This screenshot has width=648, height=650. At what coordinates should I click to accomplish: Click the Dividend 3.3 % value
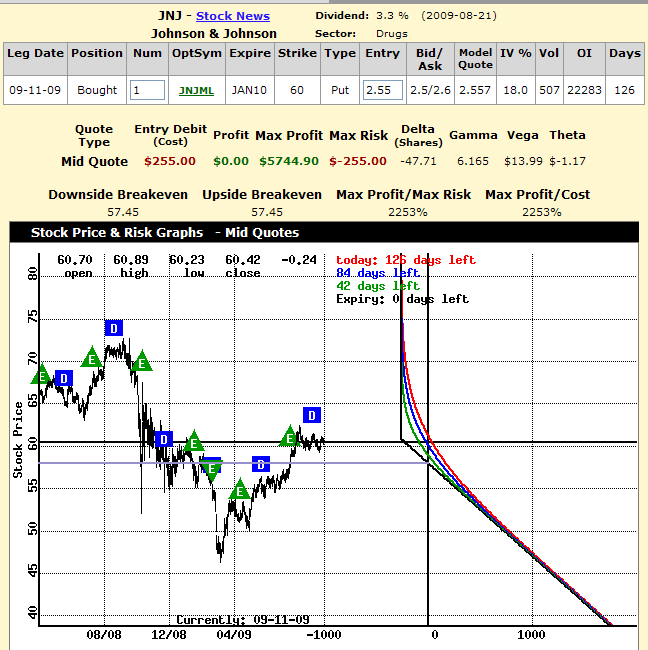(392, 16)
